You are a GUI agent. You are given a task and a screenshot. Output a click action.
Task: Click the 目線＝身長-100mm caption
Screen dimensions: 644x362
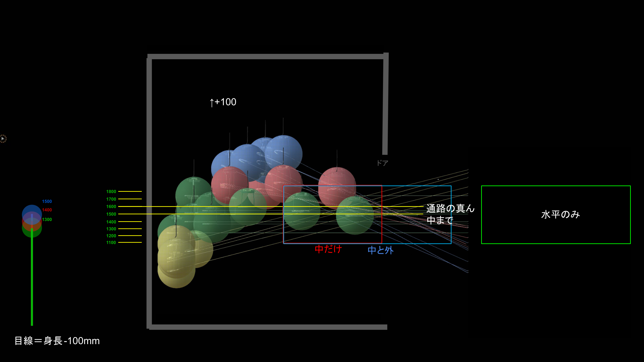pos(57,341)
